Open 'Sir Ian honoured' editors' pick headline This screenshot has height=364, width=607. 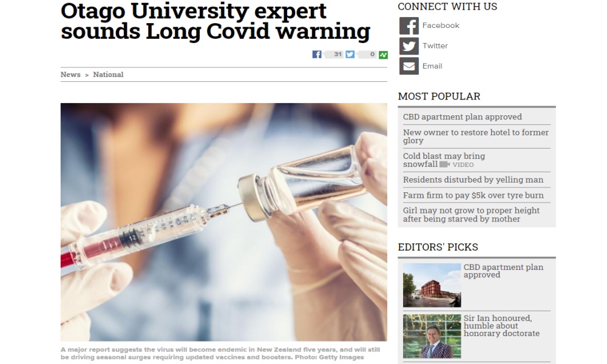502,326
